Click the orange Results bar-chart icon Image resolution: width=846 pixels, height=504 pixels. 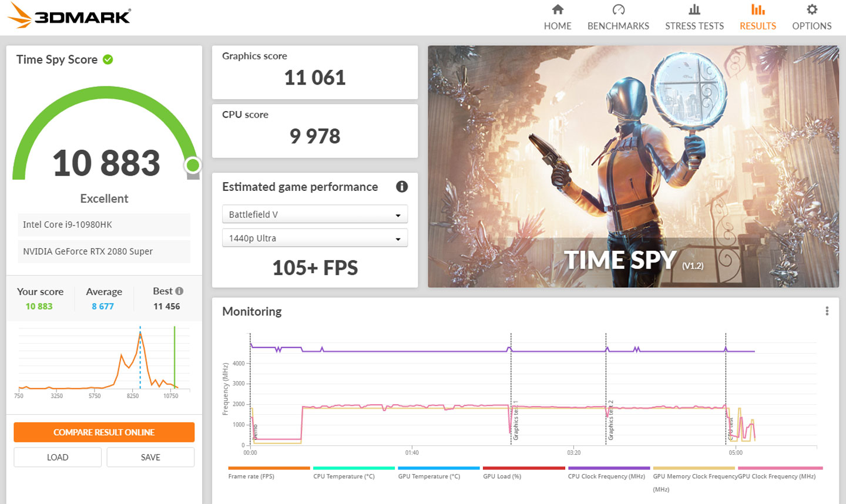pyautogui.click(x=757, y=9)
